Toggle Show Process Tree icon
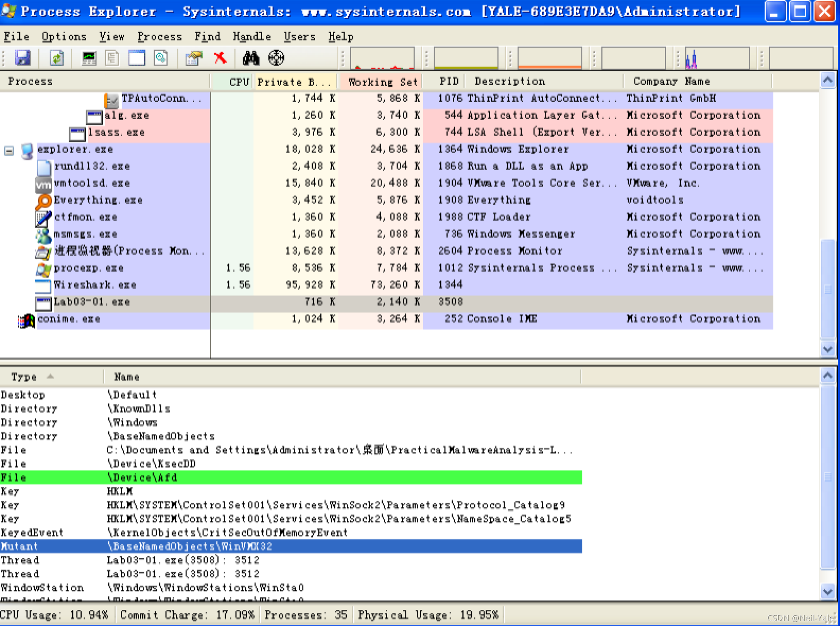Screen dimensions: 840x626 pos(112,58)
